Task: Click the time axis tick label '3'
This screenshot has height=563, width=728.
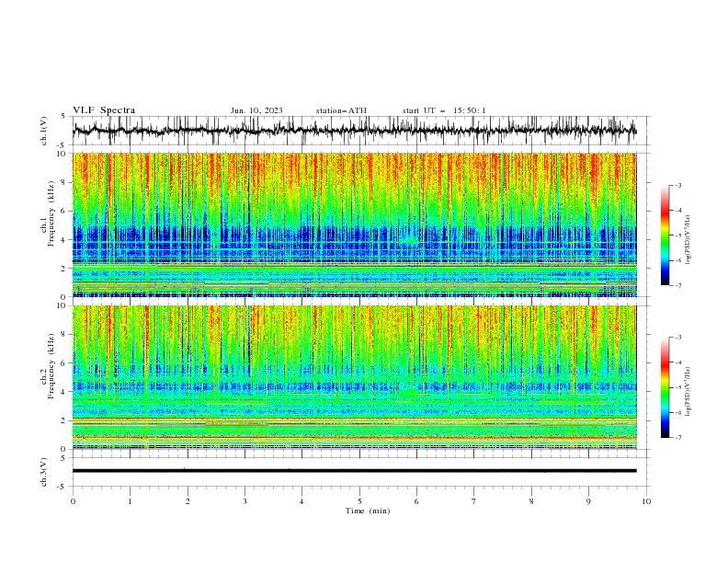Action: click(245, 501)
